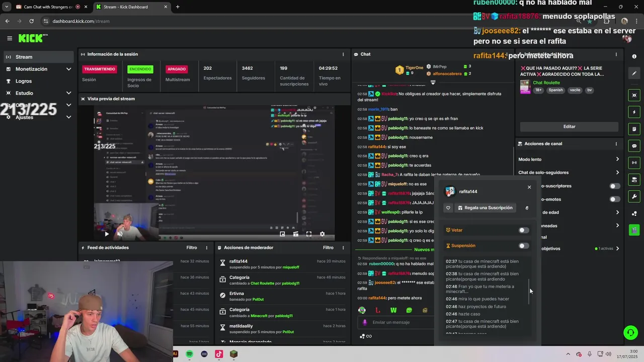
Task: Select Logros in the sidebar
Action: [x=38, y=81]
